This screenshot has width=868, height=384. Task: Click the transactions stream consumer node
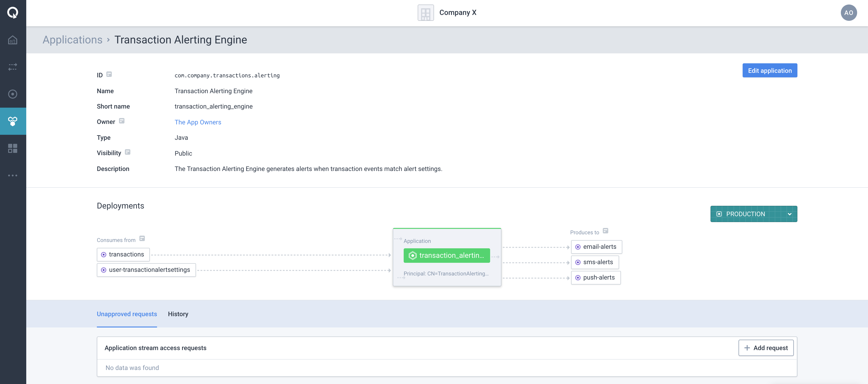pos(123,254)
